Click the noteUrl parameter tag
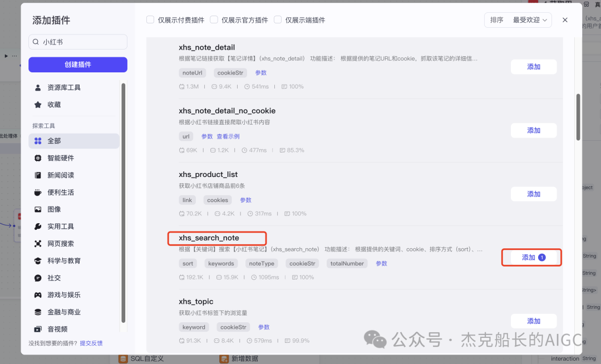The height and width of the screenshot is (364, 601). click(x=193, y=73)
